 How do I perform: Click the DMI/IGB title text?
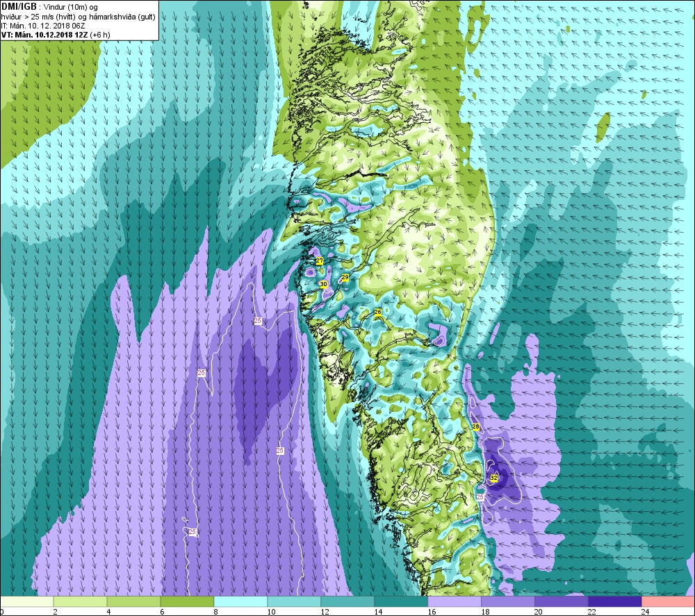tap(19, 7)
